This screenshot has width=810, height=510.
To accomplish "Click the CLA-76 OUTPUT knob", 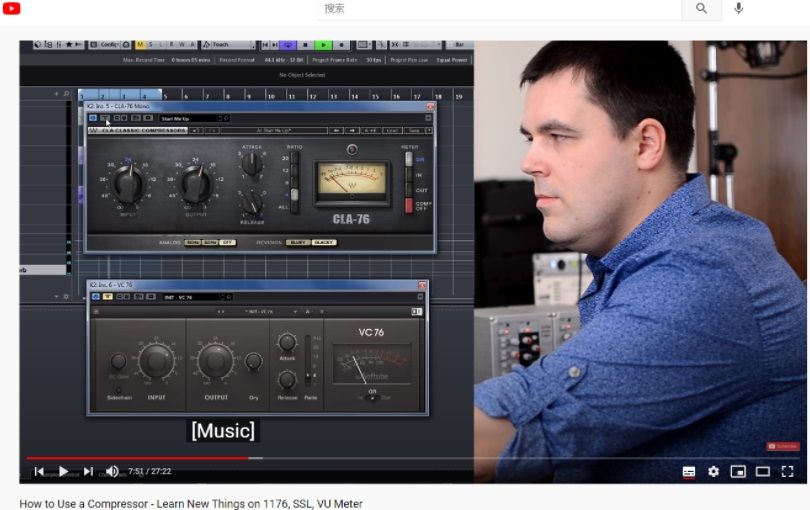I will [196, 185].
